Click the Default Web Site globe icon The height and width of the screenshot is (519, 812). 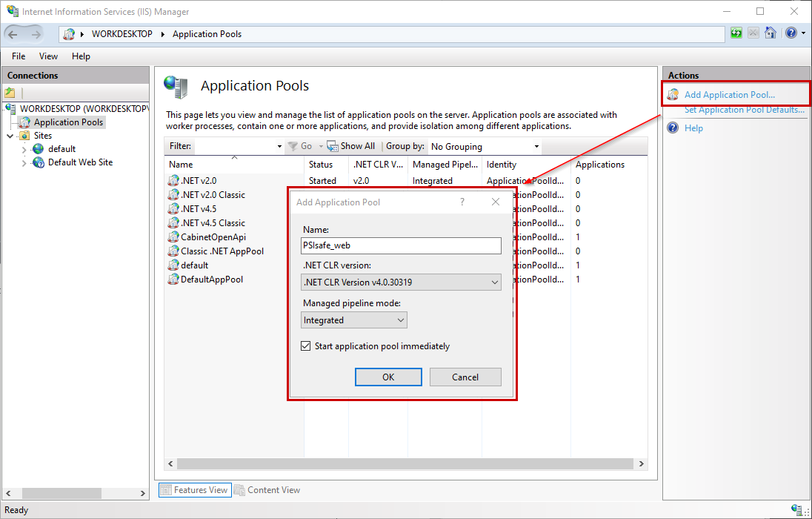point(39,163)
